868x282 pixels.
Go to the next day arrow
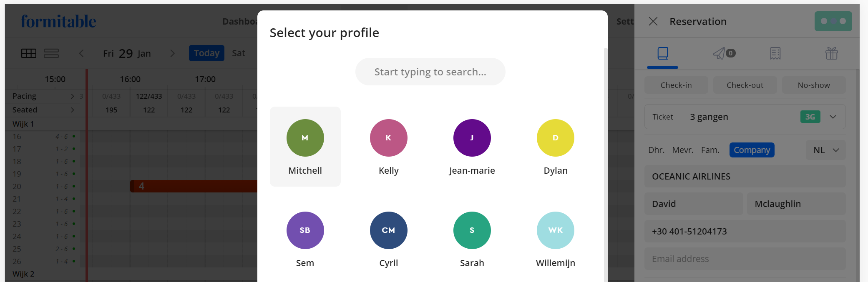[x=172, y=53]
